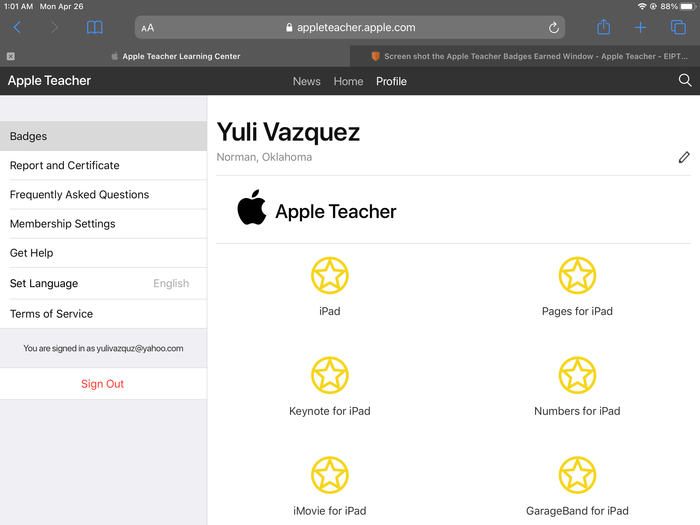Image resolution: width=700 pixels, height=525 pixels.
Task: Close the Apple Teacher Learning Center tab
Action: point(10,57)
